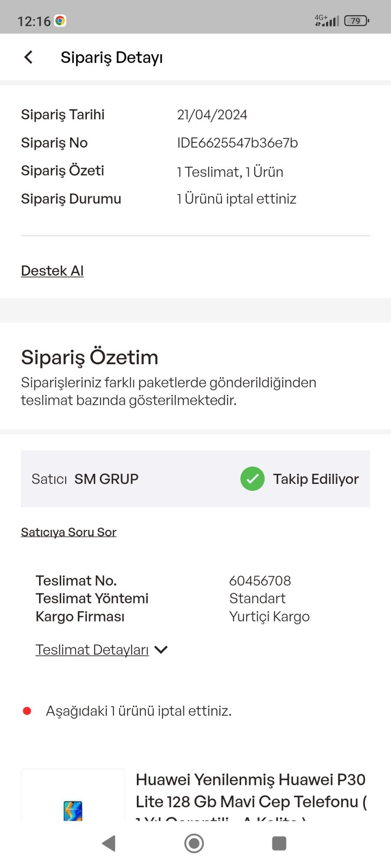Open the Huawei P30 Lite product thumbnail
This screenshot has width=391, height=868.
[73, 803]
